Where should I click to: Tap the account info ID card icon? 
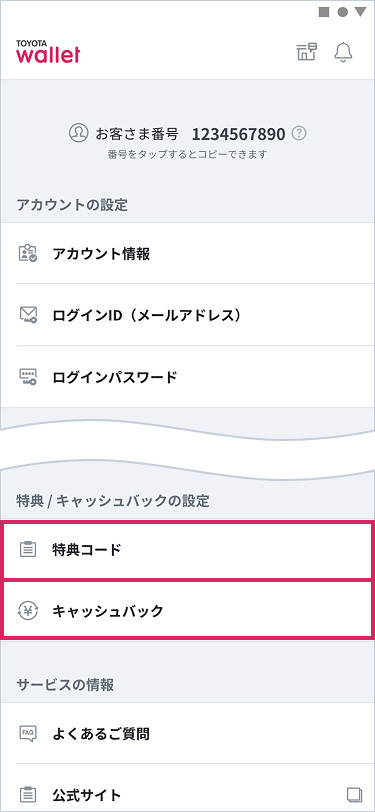(28, 253)
